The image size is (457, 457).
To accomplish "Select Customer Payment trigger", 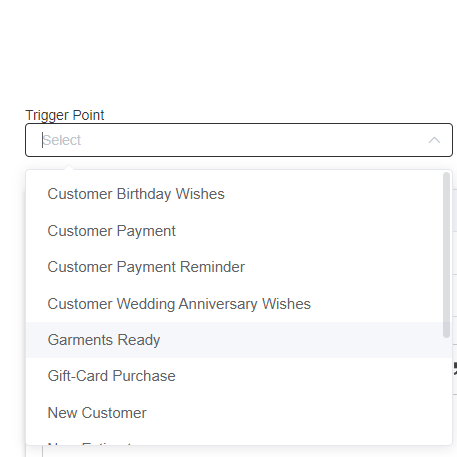I will (x=111, y=231).
